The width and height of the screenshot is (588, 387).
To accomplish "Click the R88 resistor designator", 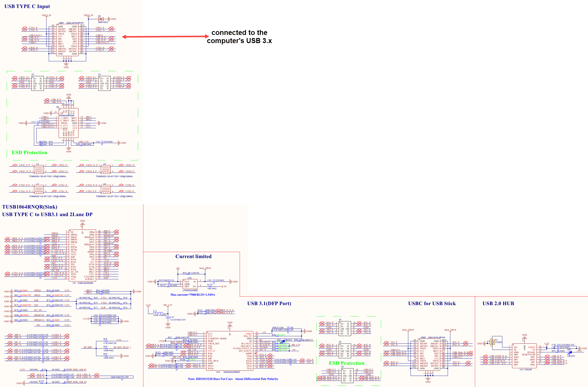I will 105,339.
